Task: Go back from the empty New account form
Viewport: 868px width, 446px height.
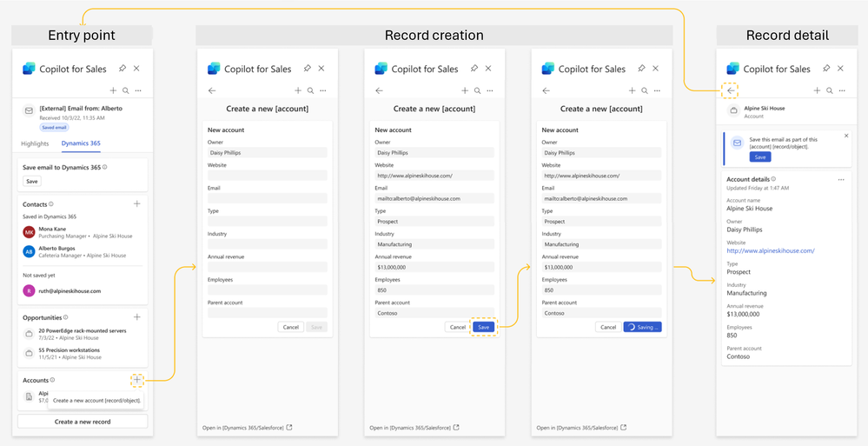Action: pos(212,91)
